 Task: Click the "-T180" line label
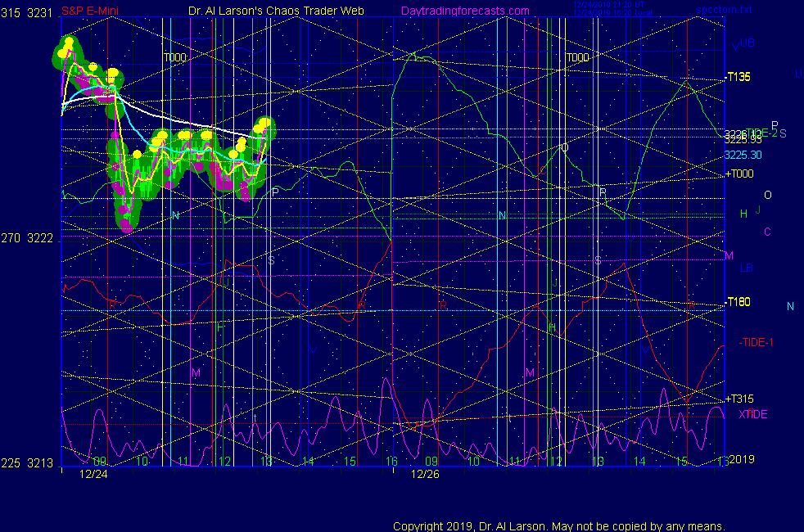(x=738, y=302)
